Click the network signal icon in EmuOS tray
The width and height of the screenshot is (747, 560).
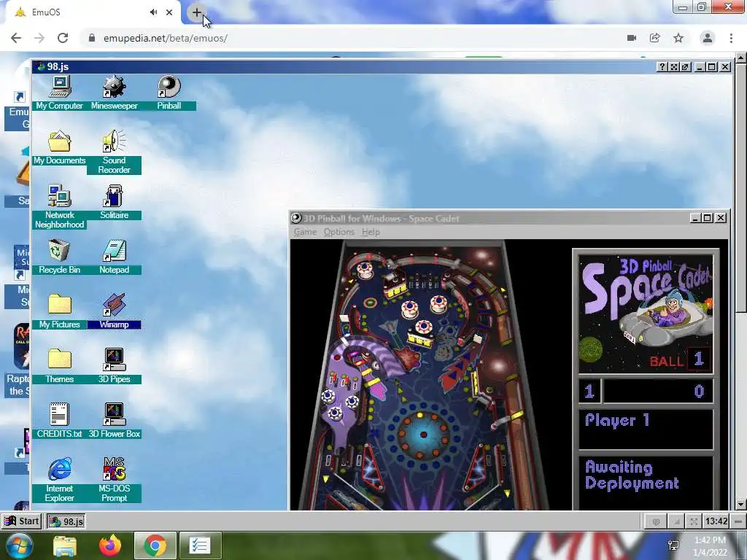pyautogui.click(x=676, y=522)
